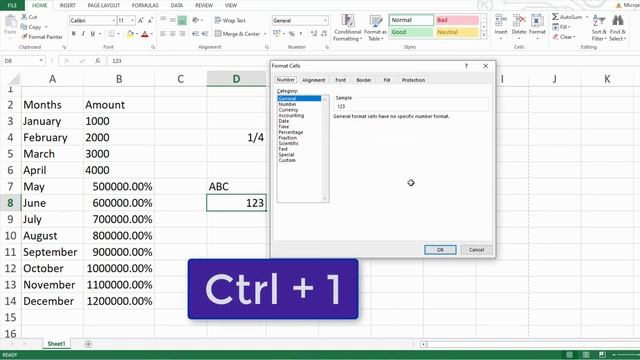Toggle the Bottom Align button
This screenshot has width=640, height=360.
click(x=182, y=20)
